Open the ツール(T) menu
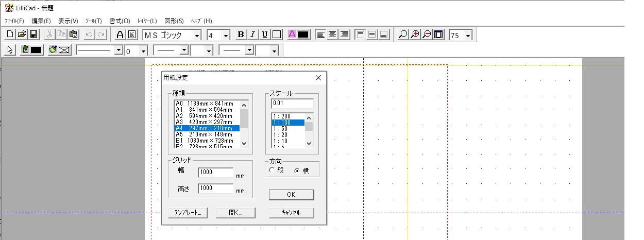The height and width of the screenshot is (240, 644). pos(93,21)
